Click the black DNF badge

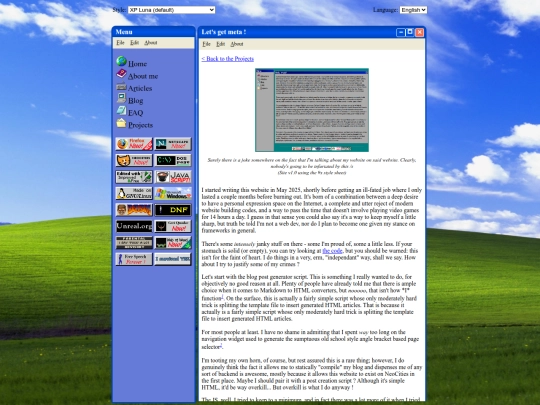173,210
